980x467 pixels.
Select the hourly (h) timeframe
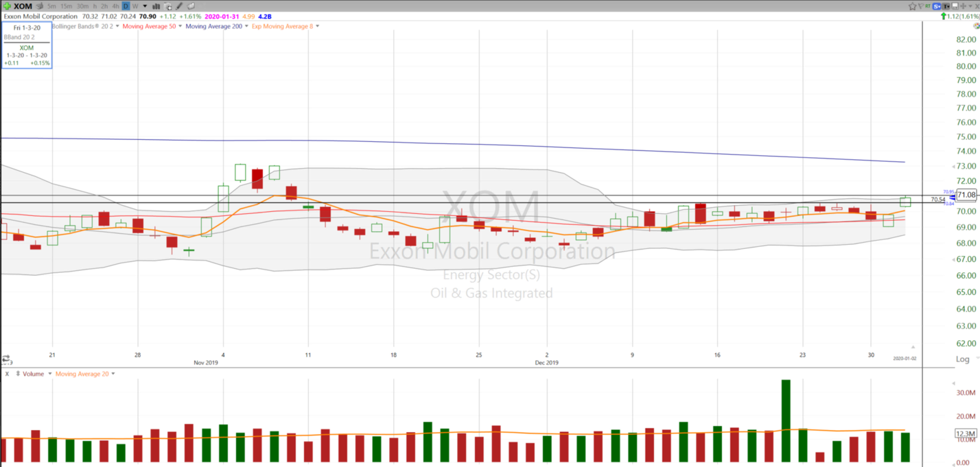(95, 6)
